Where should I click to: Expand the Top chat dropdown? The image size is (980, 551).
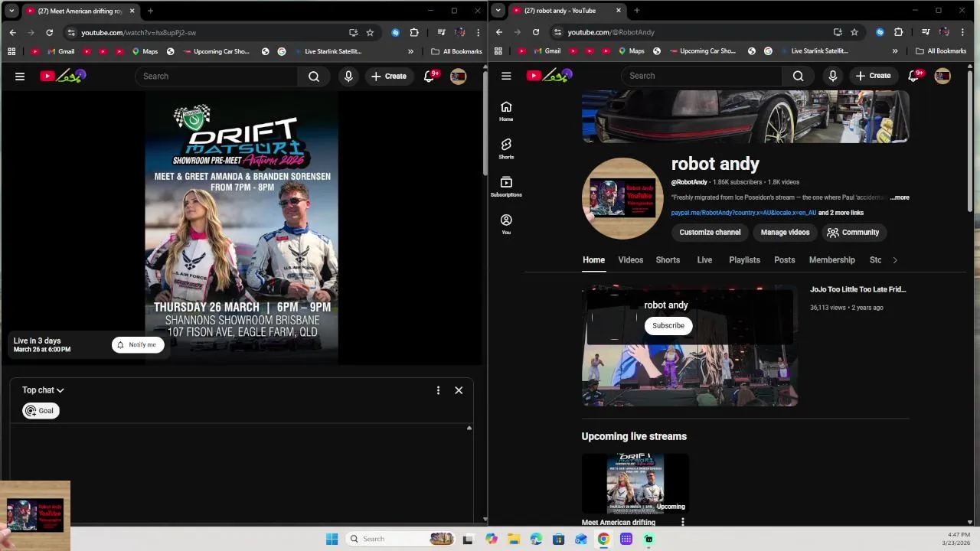(43, 390)
